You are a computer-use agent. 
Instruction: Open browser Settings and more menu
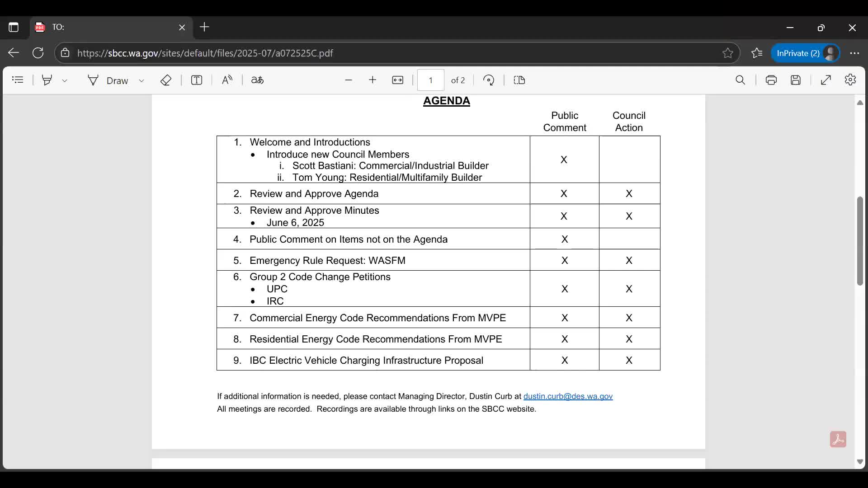854,53
